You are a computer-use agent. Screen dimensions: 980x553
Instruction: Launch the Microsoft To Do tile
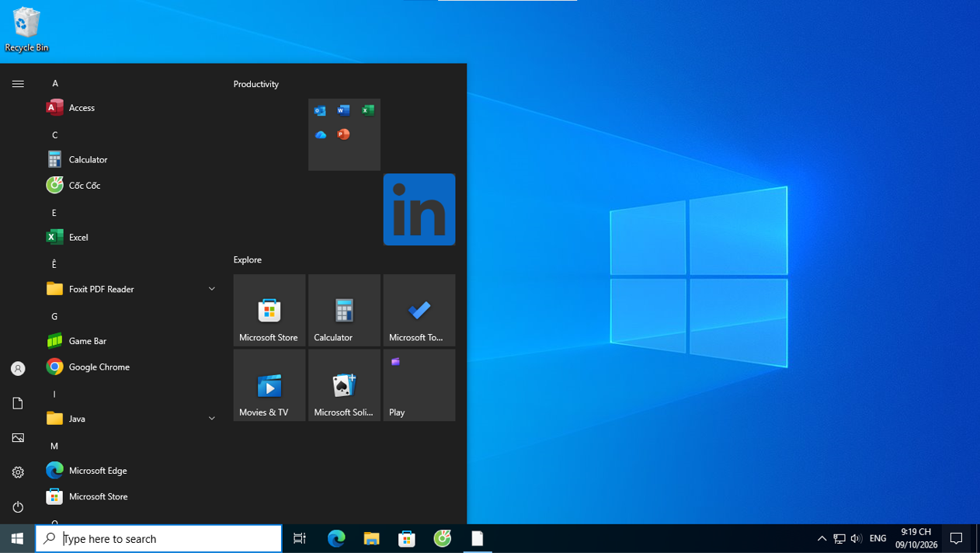(x=419, y=310)
